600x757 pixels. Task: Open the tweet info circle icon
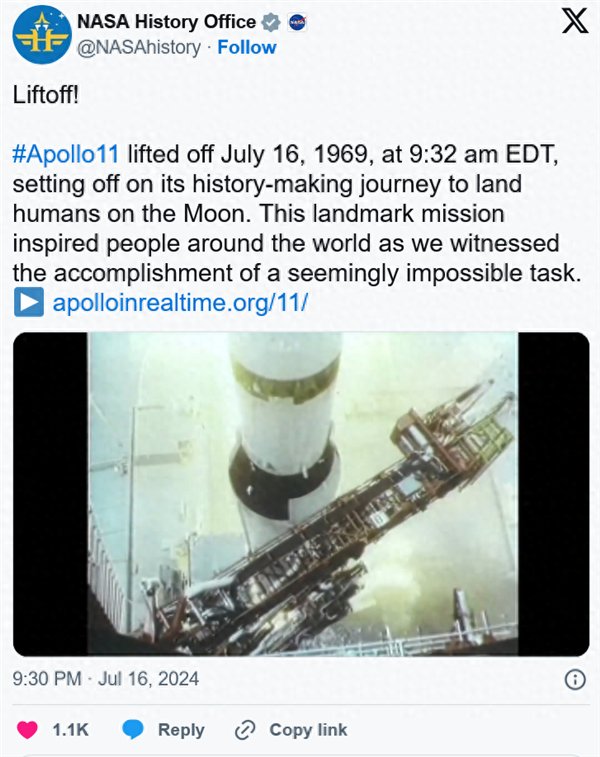click(575, 679)
